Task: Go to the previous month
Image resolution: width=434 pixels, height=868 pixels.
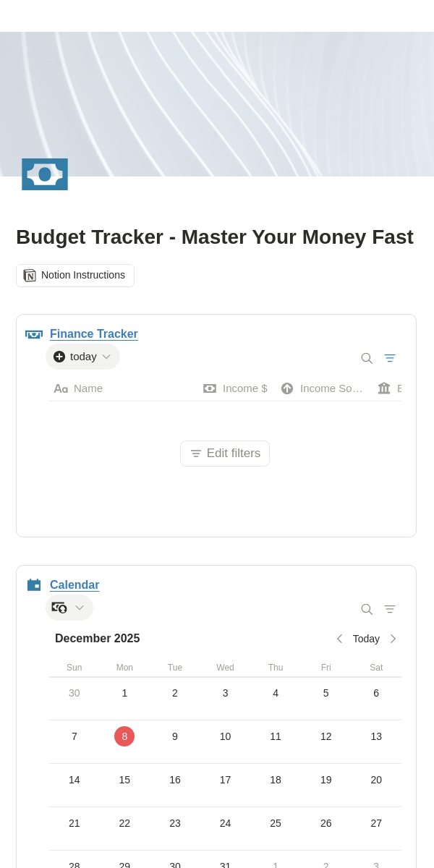Action: 339,639
